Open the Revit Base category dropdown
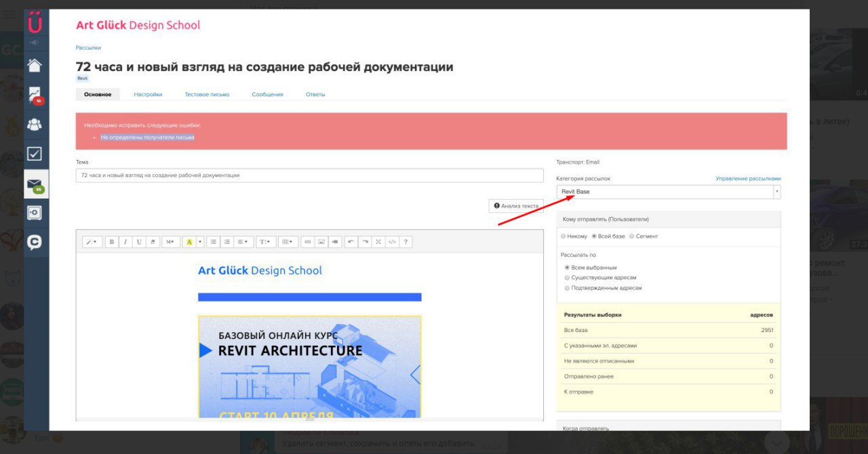The image size is (868, 454). tap(669, 192)
